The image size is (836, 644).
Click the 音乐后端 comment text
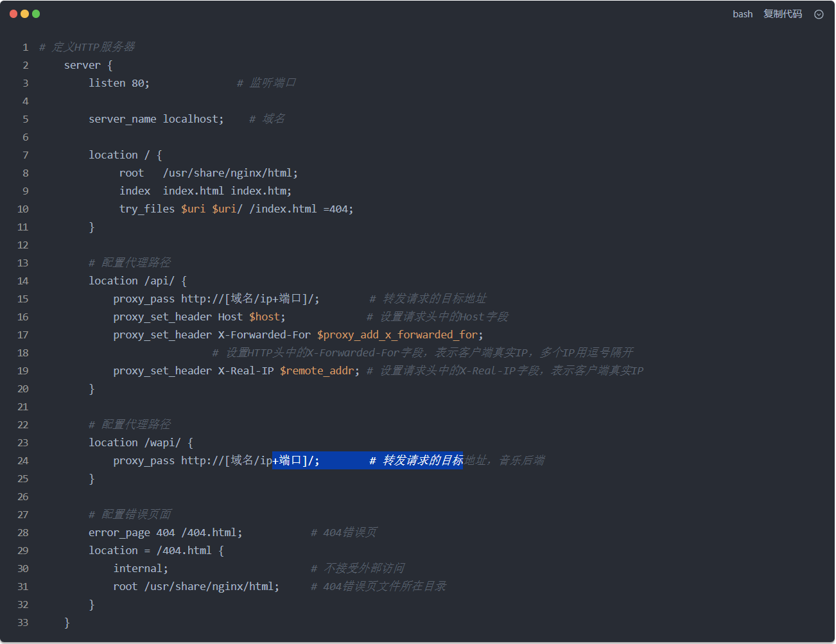(521, 460)
